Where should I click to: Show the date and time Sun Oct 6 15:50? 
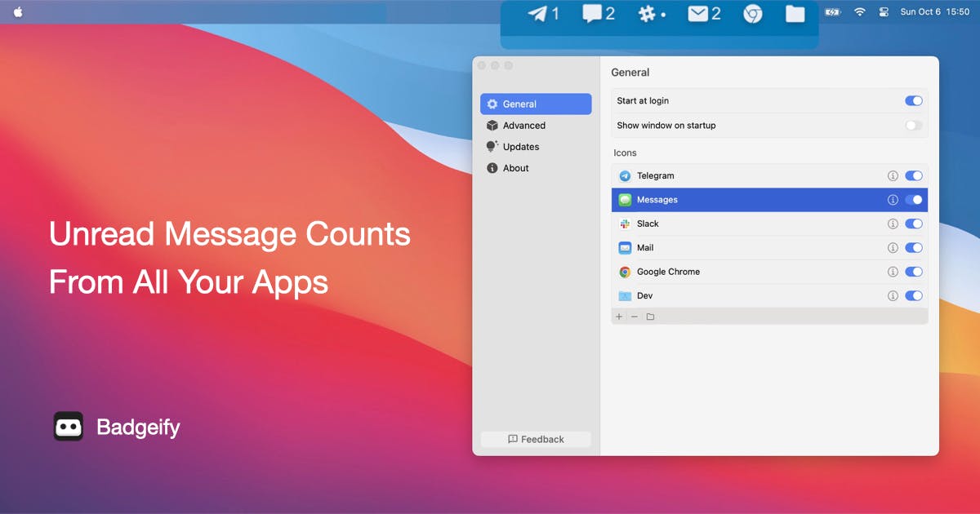[x=934, y=12]
